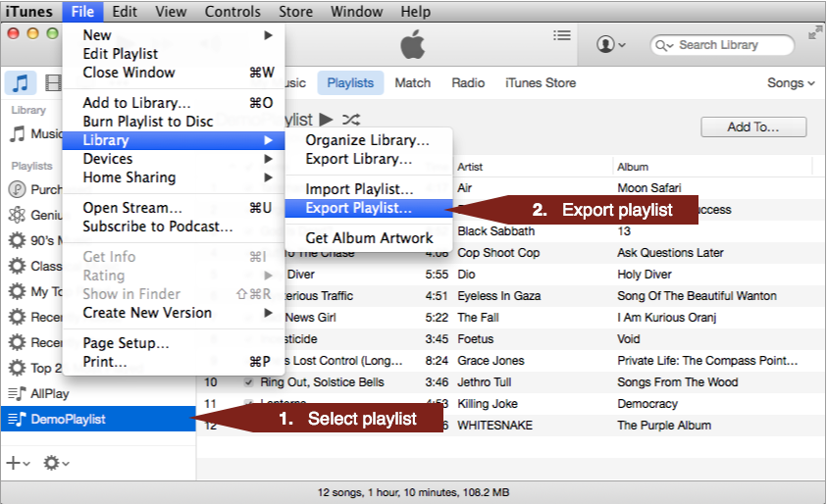
Task: Select the Jethro Tull artist cell
Action: pos(485,382)
